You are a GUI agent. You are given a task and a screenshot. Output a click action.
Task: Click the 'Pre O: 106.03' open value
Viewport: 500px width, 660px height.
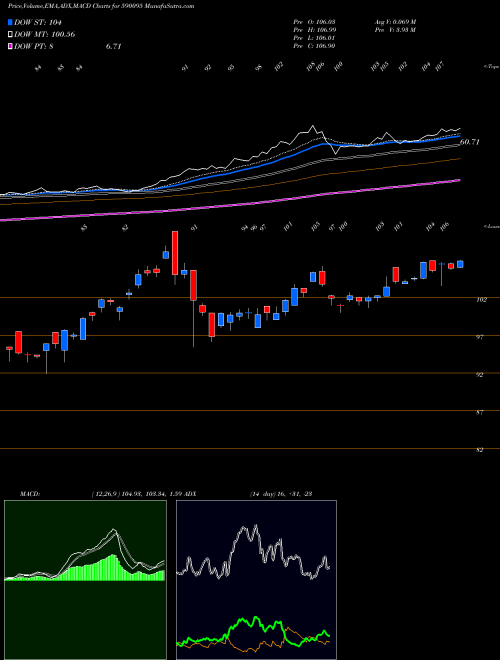pyautogui.click(x=314, y=22)
